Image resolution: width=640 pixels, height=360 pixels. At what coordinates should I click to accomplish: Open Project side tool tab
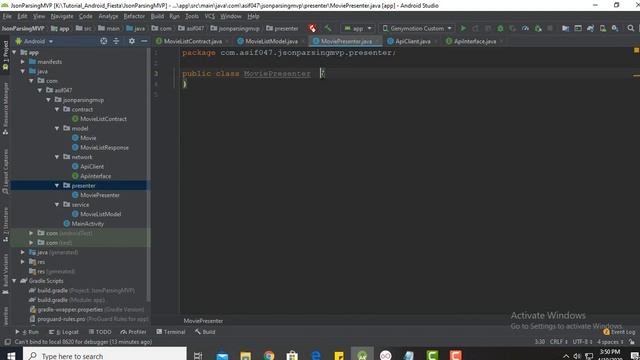point(5,56)
